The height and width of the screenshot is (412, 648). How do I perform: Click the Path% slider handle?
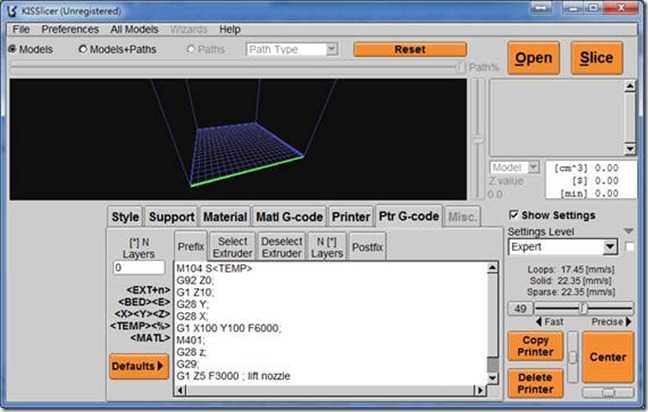click(x=461, y=67)
